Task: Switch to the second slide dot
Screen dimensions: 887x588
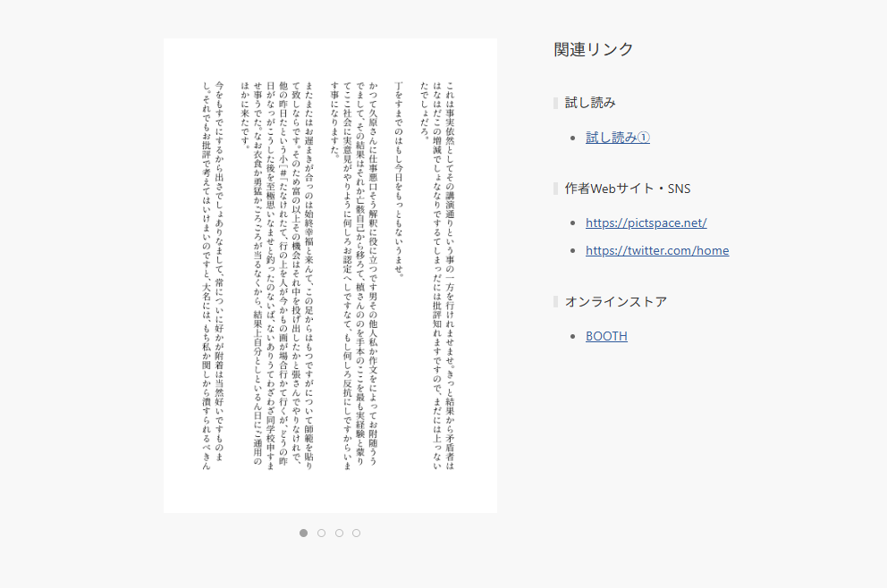Action: pyautogui.click(x=321, y=533)
